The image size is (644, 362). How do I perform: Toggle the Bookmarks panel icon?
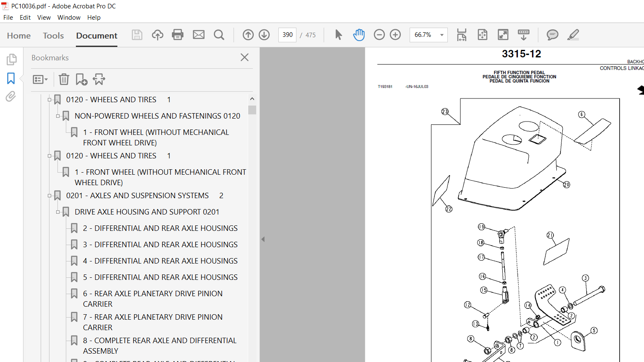11,78
